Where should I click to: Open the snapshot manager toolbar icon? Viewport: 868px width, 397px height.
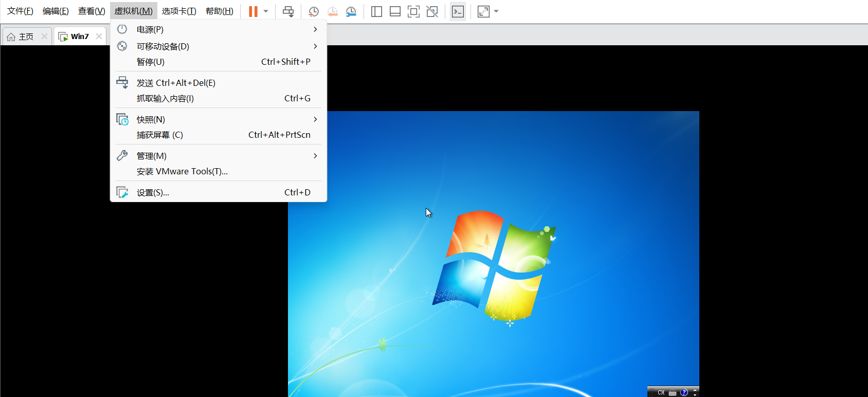(351, 11)
